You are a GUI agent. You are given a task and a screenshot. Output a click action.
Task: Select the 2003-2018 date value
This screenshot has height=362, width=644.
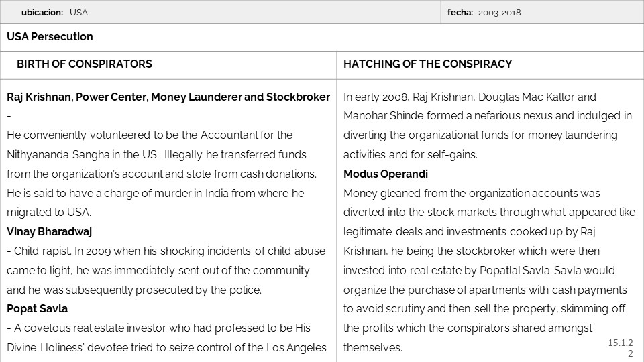coord(499,12)
